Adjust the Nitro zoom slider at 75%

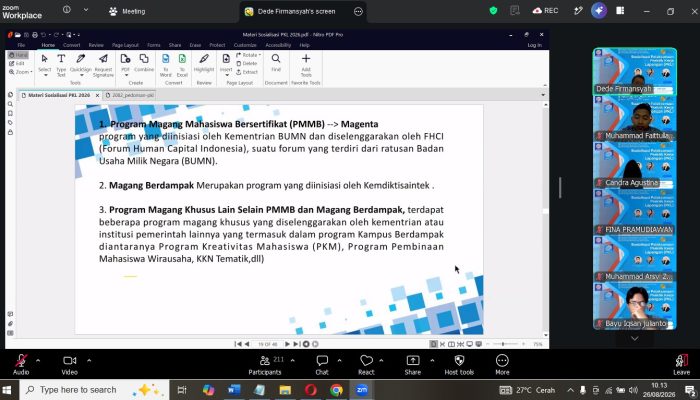click(x=504, y=344)
